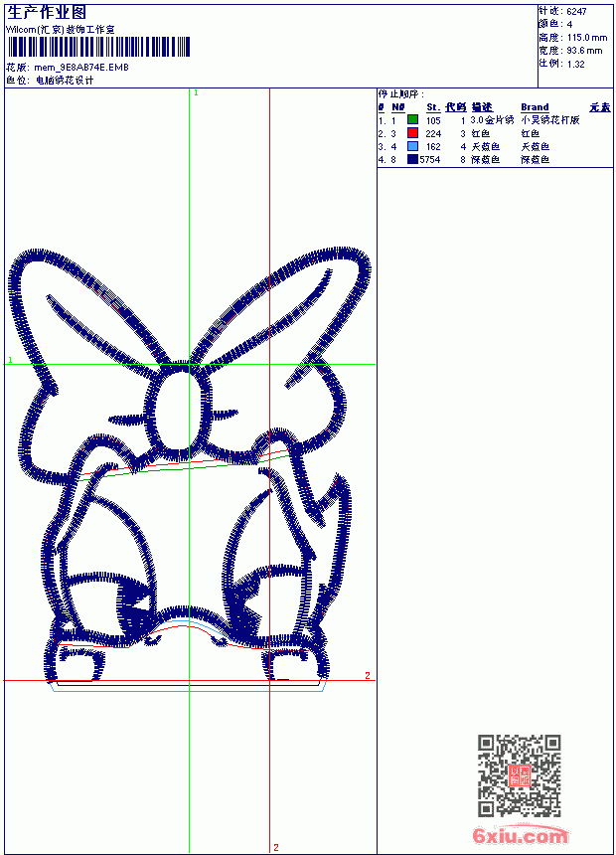Image resolution: width=616 pixels, height=855 pixels.
Task: Click the stitch count '162' in row 3
Action: coord(433,147)
